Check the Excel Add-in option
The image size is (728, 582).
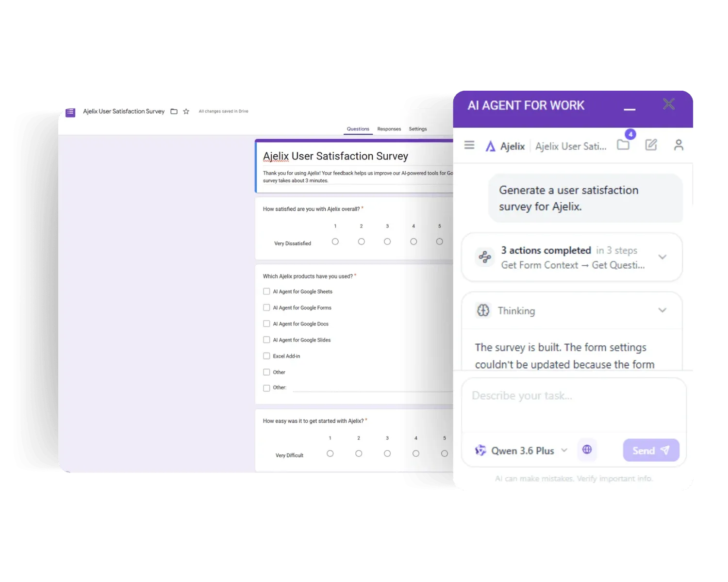[266, 356]
